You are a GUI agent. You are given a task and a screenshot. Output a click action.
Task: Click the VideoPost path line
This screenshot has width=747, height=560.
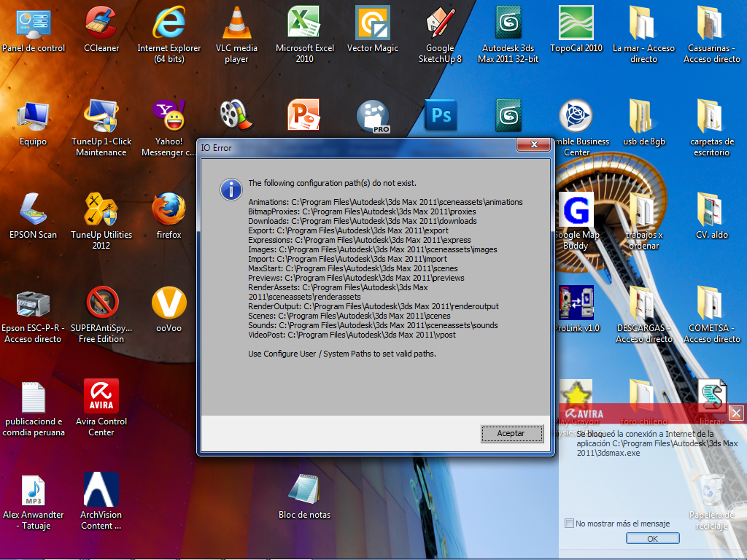[x=352, y=335]
